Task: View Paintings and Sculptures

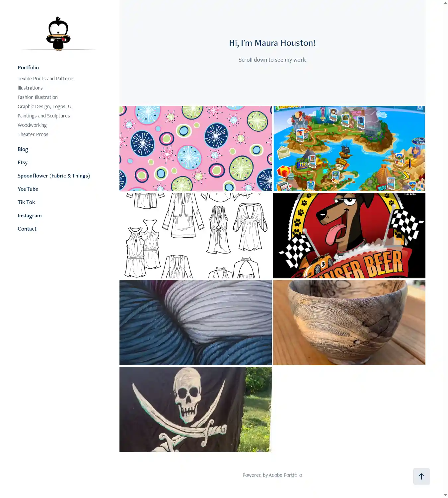Action: coord(44,116)
